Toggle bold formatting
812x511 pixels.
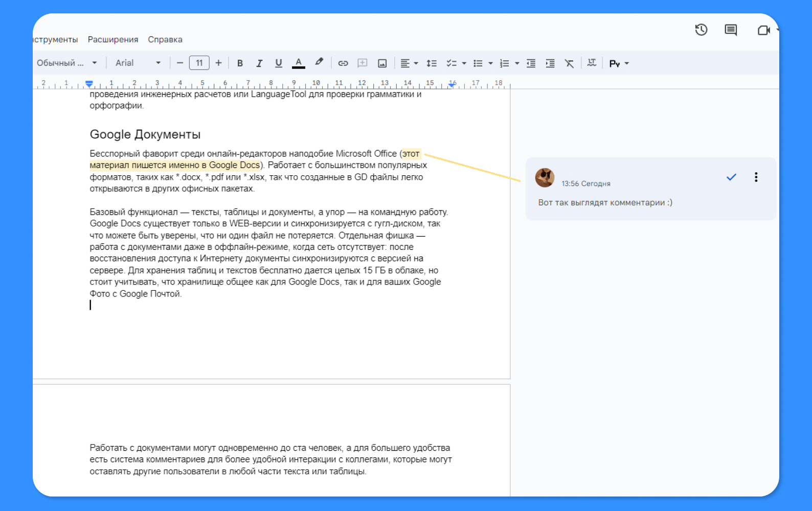(240, 63)
